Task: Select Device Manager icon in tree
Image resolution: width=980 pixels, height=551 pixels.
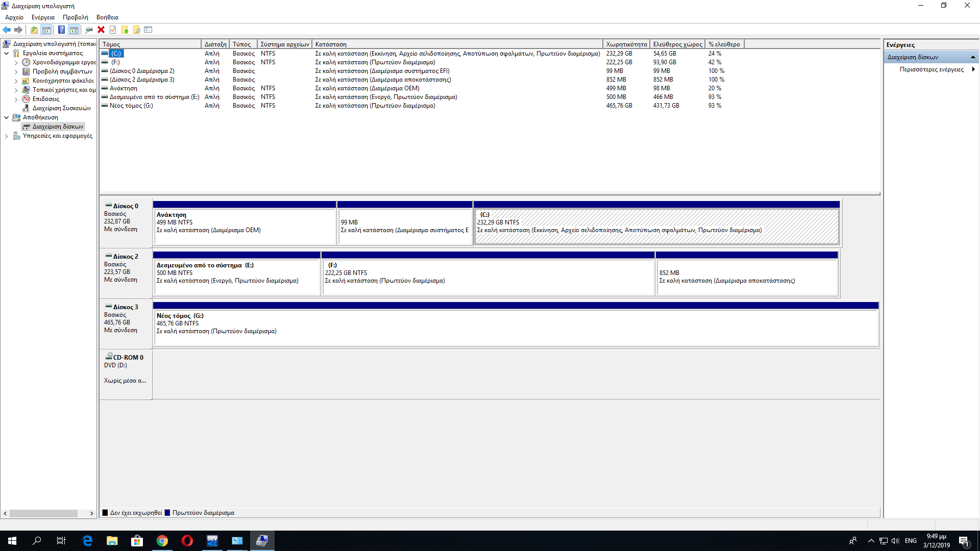Action: pyautogui.click(x=26, y=108)
